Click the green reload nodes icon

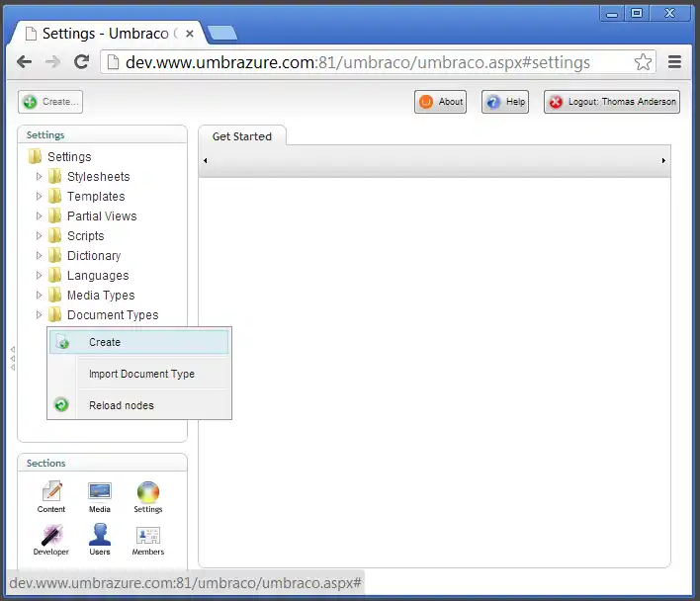61,404
